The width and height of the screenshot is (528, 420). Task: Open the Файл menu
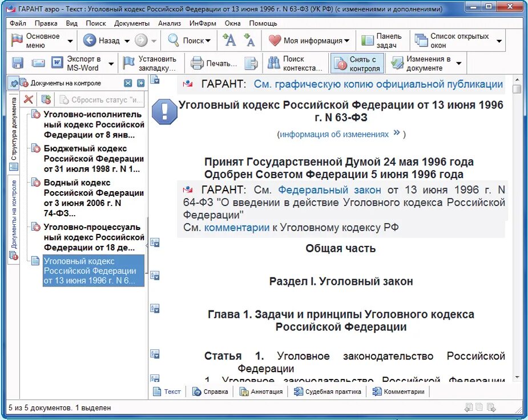pyautogui.click(x=18, y=23)
